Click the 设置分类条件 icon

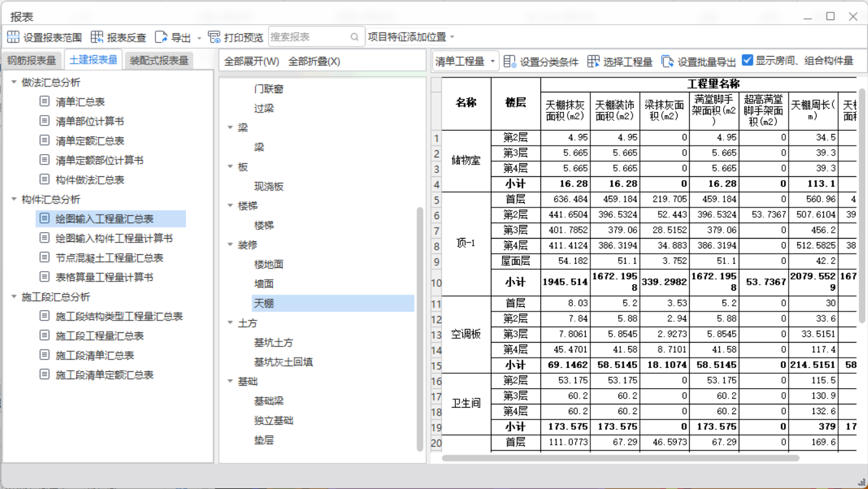coord(510,61)
